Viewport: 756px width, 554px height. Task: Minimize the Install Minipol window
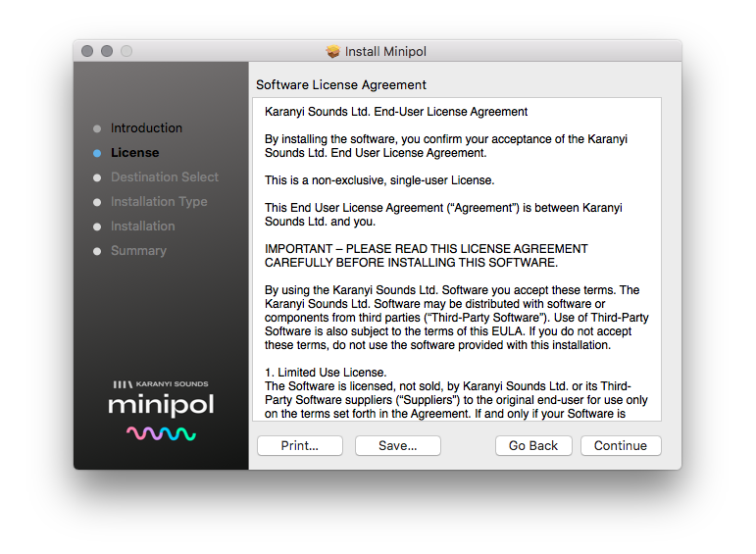tap(107, 51)
